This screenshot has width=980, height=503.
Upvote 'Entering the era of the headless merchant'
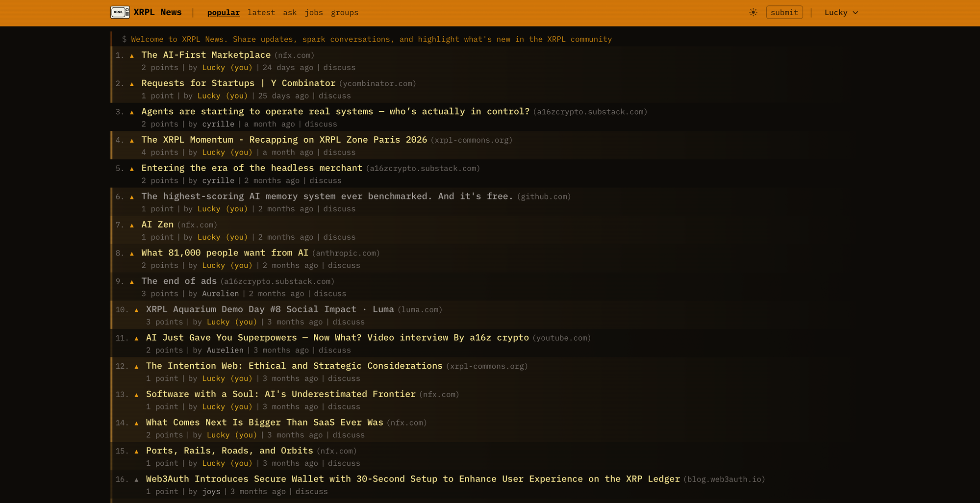coord(132,169)
